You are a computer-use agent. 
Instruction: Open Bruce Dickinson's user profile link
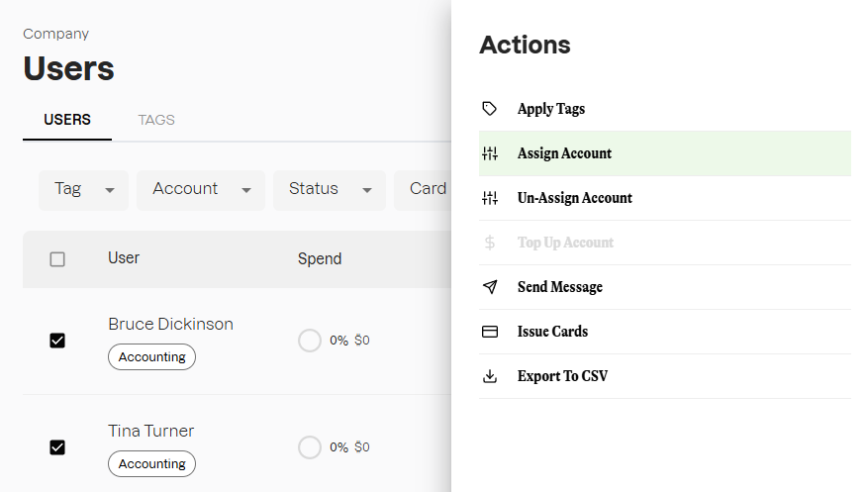(170, 324)
